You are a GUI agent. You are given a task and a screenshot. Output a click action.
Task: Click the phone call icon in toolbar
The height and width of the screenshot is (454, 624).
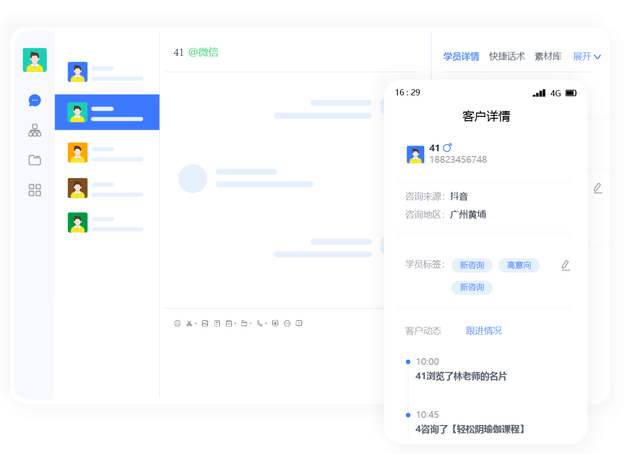pyautogui.click(x=259, y=324)
